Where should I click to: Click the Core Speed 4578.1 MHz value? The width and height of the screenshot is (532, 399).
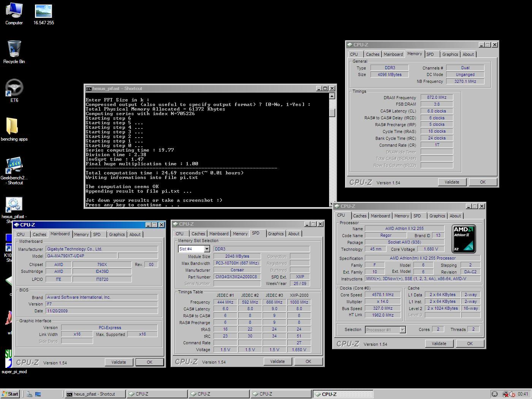point(383,294)
